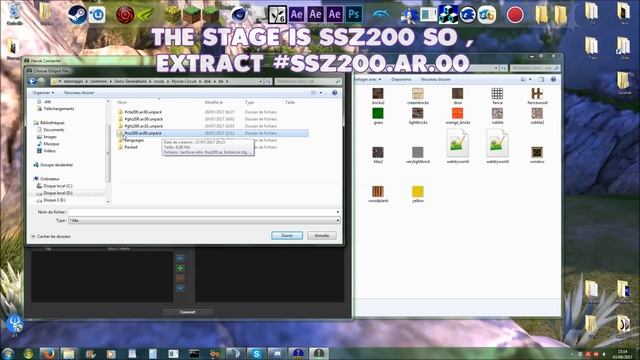The width and height of the screenshot is (640, 360).
Task: Launch the Uplay desktop shortcut
Action: coord(97,15)
